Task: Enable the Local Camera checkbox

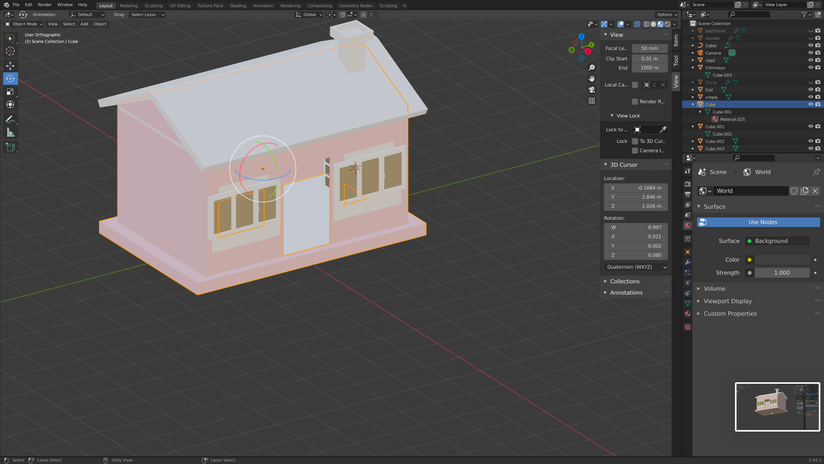Action: tap(635, 85)
